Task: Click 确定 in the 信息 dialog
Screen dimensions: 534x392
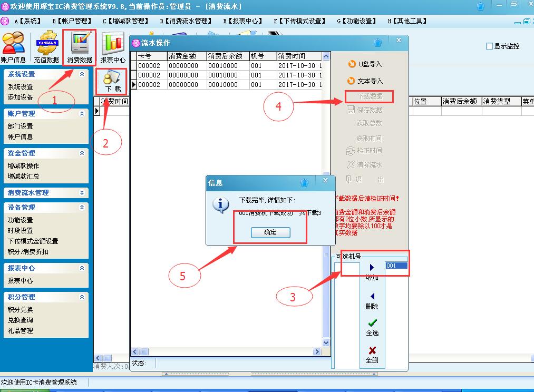Action: click(x=270, y=232)
